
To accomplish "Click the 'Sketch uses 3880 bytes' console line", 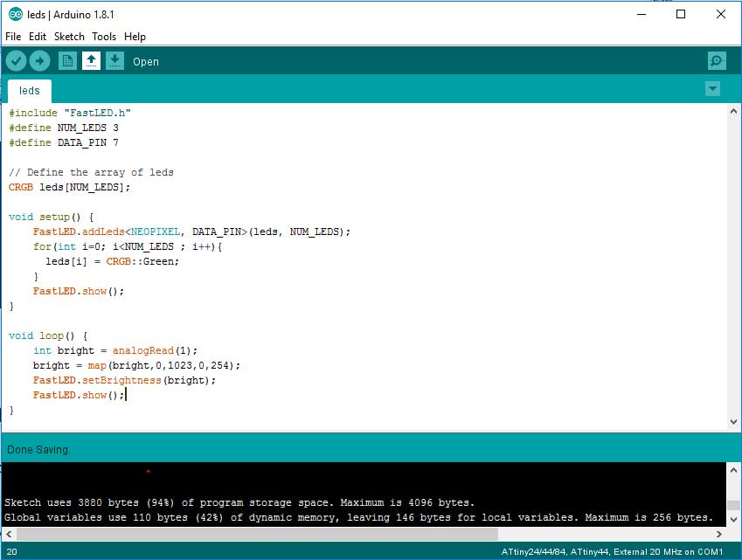I will click(x=239, y=502).
